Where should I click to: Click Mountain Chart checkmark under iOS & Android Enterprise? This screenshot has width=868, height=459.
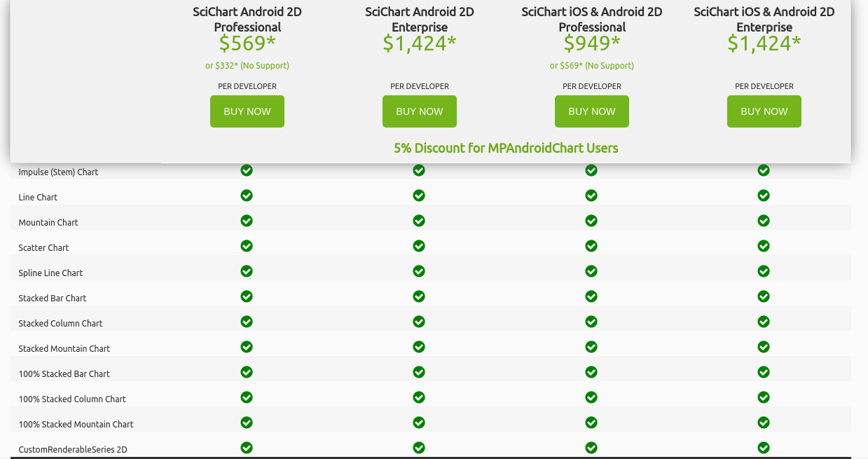(x=764, y=221)
